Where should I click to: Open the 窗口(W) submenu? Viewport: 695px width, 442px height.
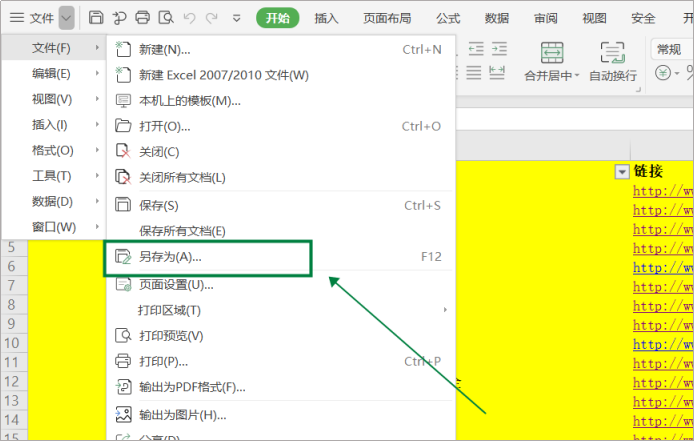coord(54,227)
